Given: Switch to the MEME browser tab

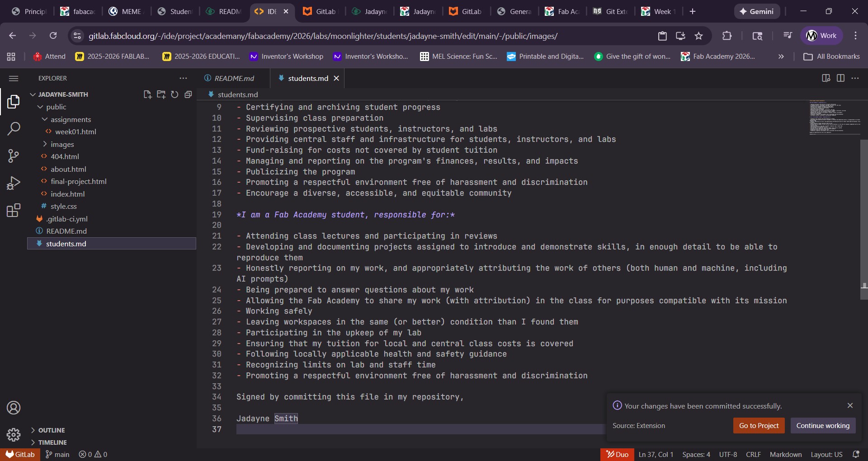Looking at the screenshot, I should pos(126,11).
